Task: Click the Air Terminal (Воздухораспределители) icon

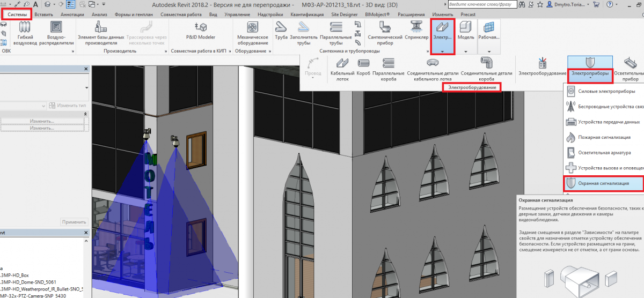Action: (x=56, y=32)
